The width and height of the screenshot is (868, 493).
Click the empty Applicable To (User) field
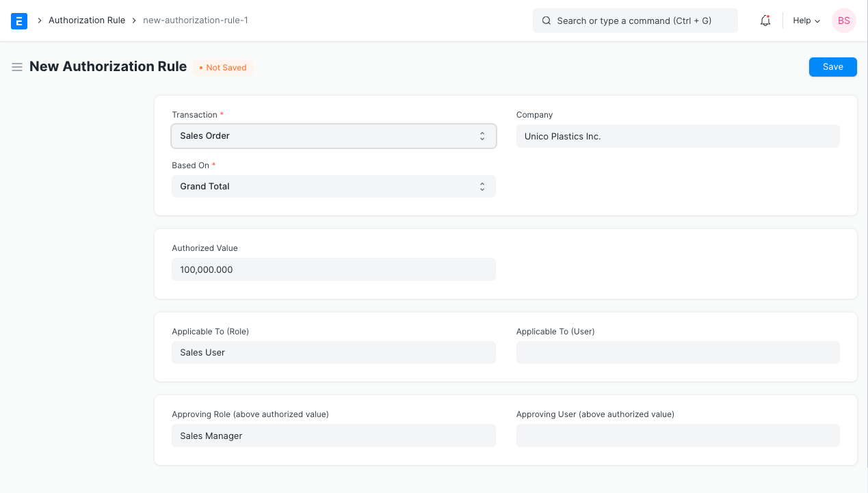(x=677, y=353)
